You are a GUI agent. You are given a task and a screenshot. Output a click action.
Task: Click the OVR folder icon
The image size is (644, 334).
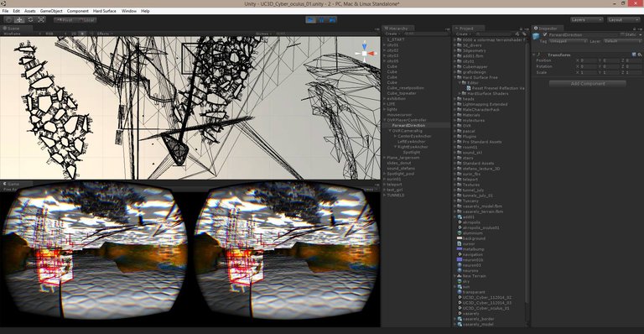pyautogui.click(x=460, y=126)
